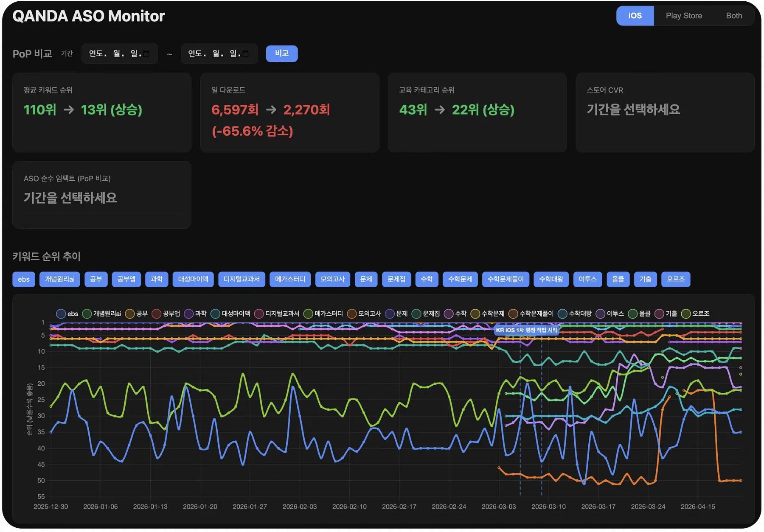
Task: Click the 2026-03-10 x-axis date label
Action: 548,507
